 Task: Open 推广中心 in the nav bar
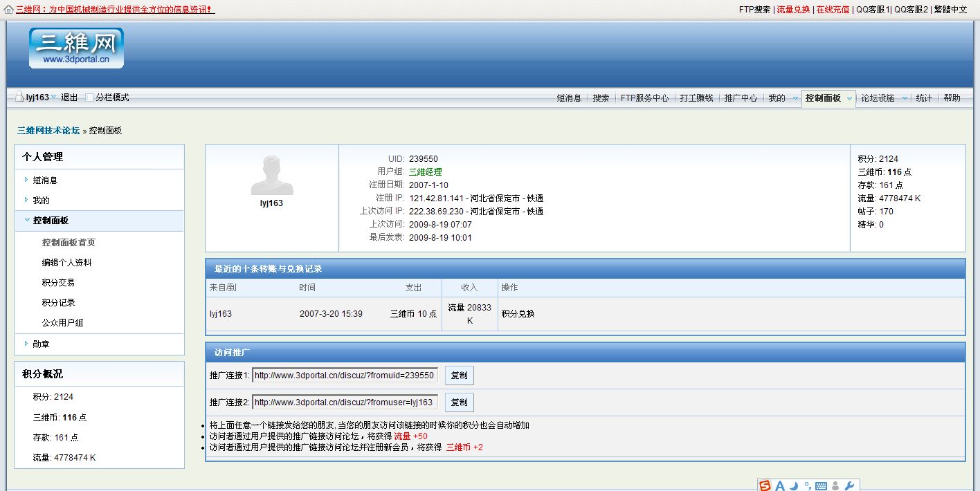[741, 98]
